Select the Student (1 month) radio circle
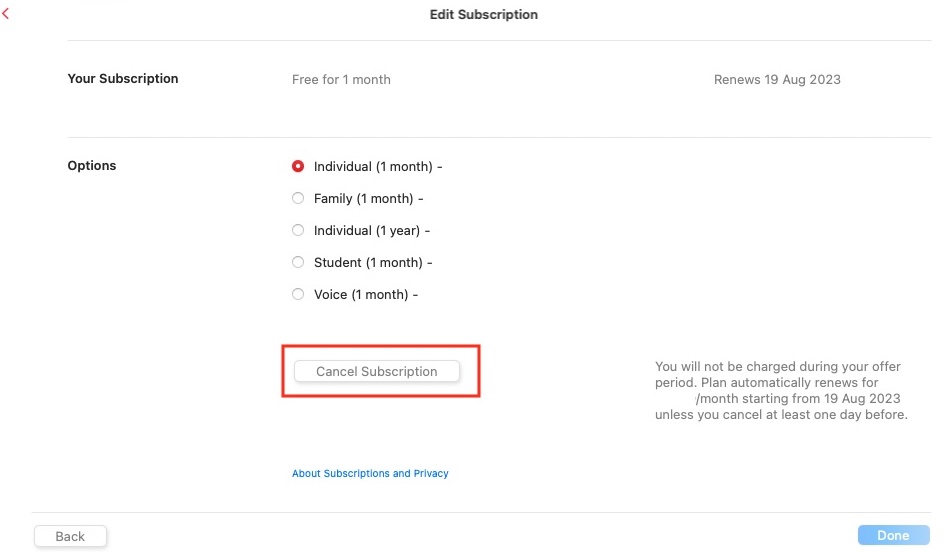This screenshot has width=948, height=553. click(298, 262)
